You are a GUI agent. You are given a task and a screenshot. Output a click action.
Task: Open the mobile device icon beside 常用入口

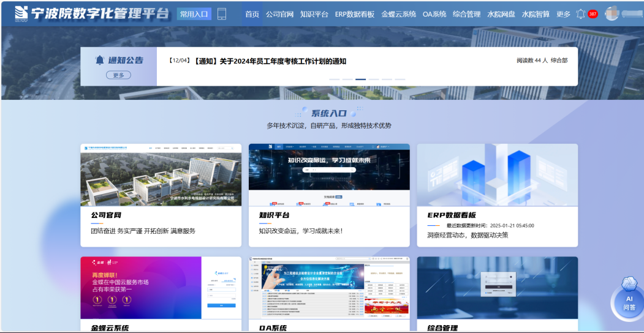tap(222, 13)
